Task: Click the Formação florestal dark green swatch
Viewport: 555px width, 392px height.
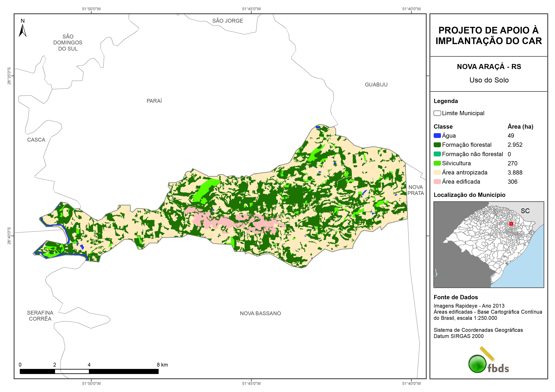Action: point(437,145)
